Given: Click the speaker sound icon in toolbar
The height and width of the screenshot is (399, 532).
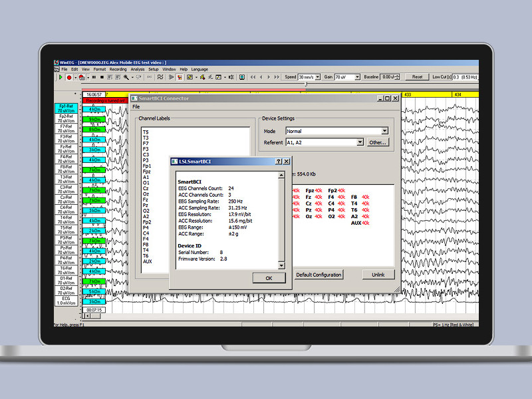Looking at the screenshot, I should point(231,77).
